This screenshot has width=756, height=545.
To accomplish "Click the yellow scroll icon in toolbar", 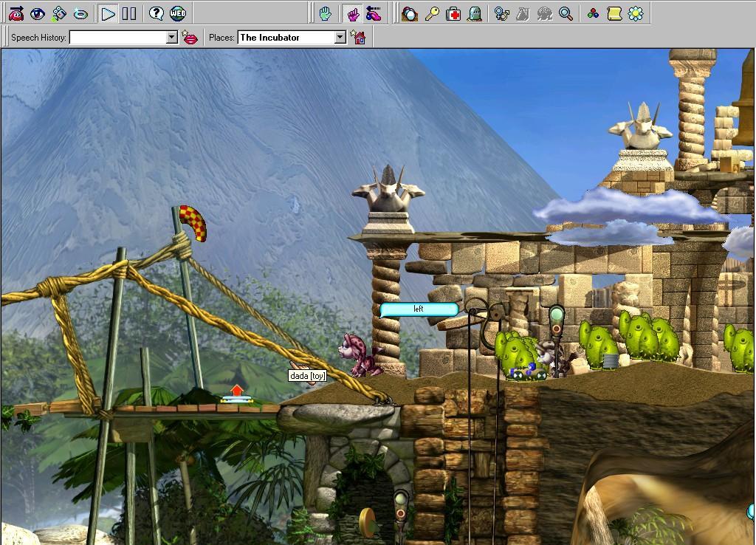I will pyautogui.click(x=614, y=13).
